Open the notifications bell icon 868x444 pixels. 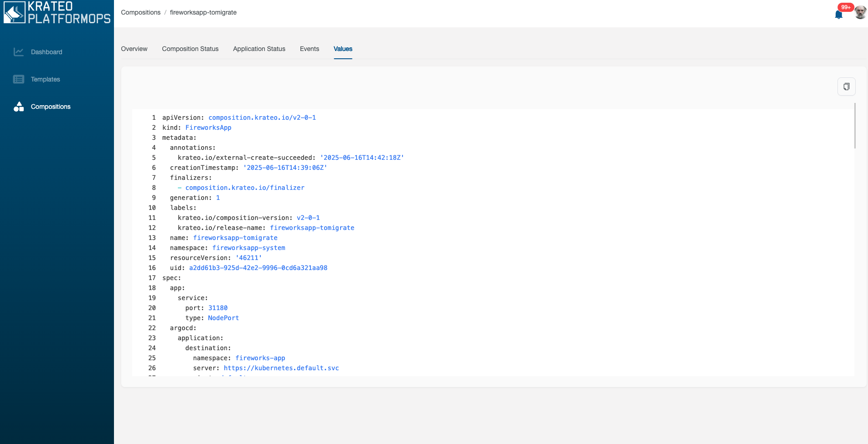[838, 15]
